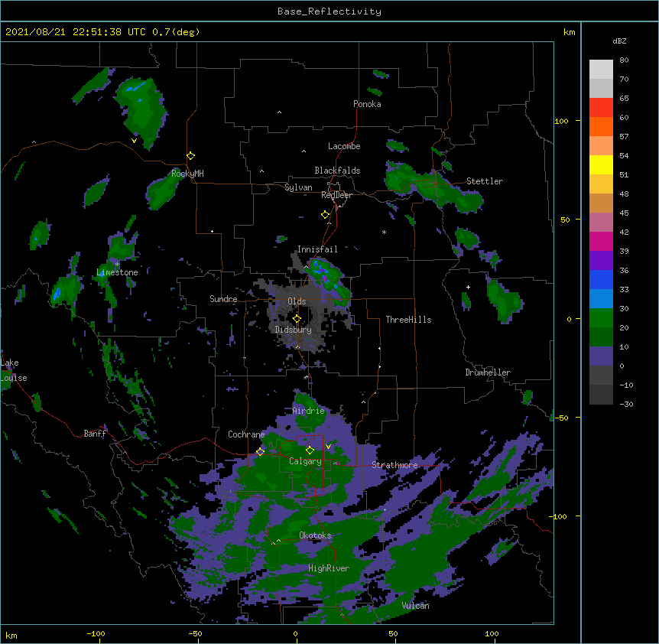659x644 pixels.
Task: Pick the yellow 51-54 dBZ legend swatch
Action: 601,164
